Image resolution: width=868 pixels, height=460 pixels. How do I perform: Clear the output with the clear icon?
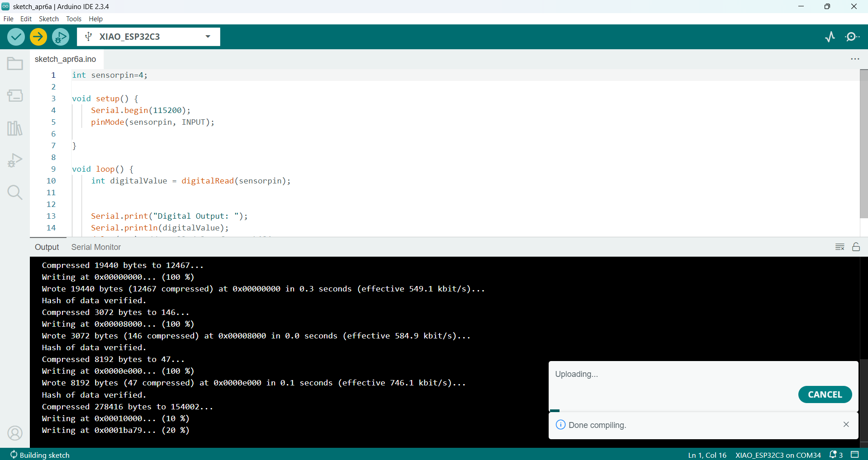tap(840, 247)
